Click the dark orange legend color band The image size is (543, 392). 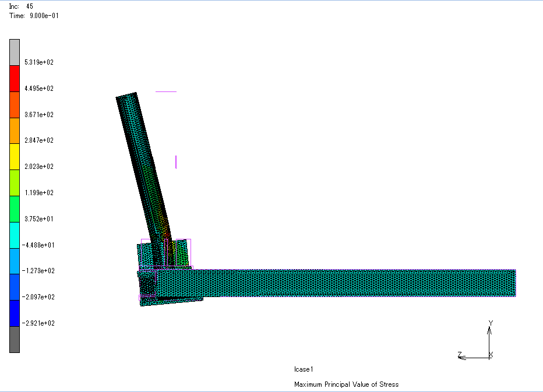(15, 105)
